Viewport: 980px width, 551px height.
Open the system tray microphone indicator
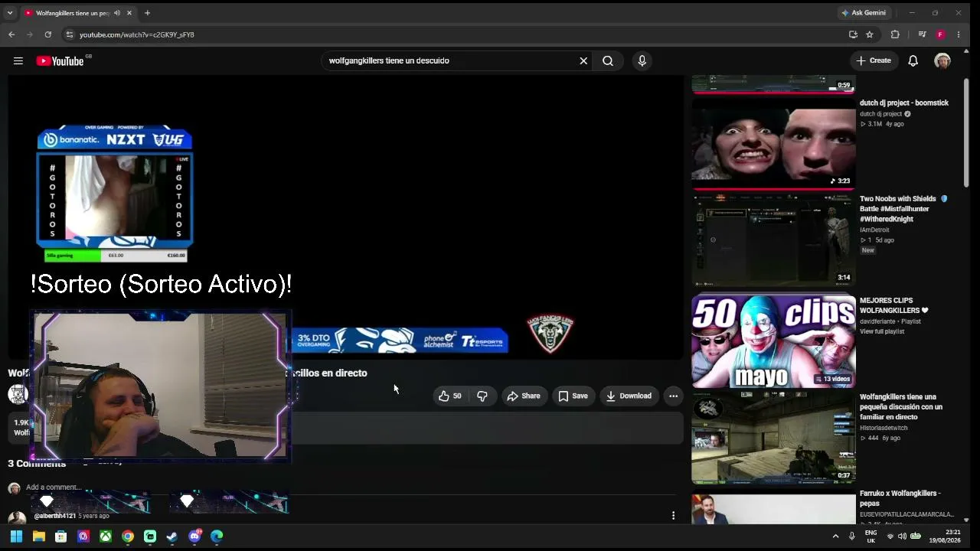click(x=851, y=536)
